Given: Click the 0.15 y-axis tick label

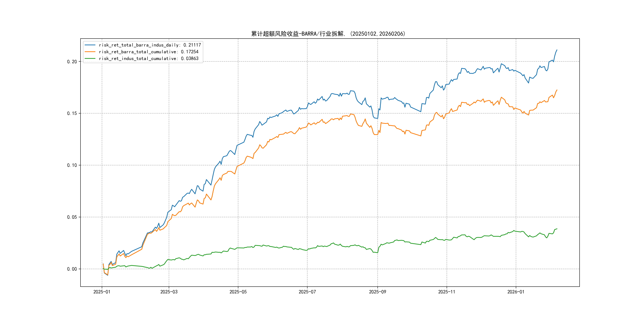Looking at the screenshot, I should (x=72, y=113).
